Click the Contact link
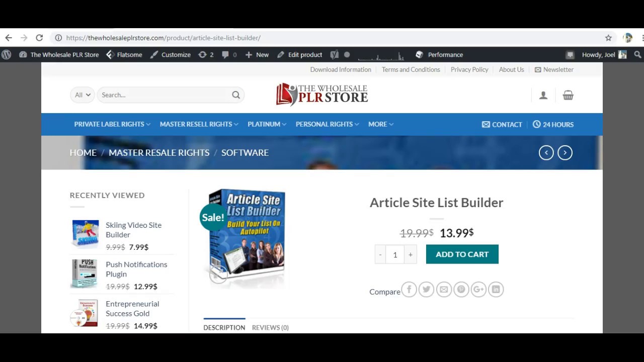 coord(502,124)
